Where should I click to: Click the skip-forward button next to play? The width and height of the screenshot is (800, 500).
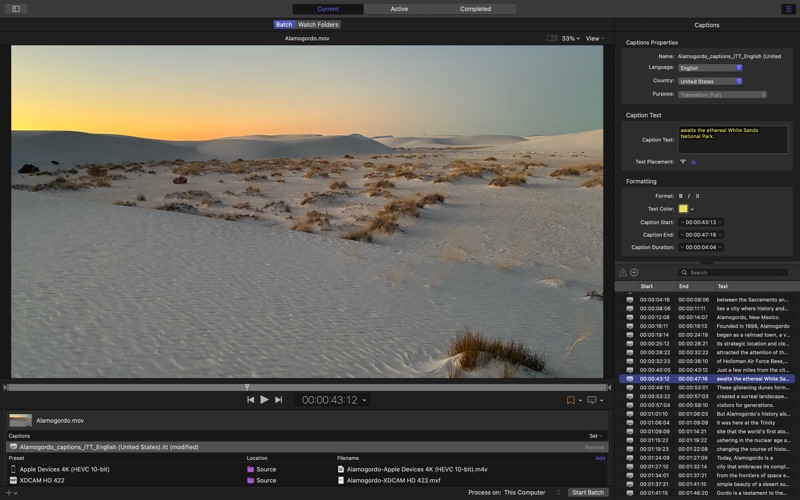[278, 400]
